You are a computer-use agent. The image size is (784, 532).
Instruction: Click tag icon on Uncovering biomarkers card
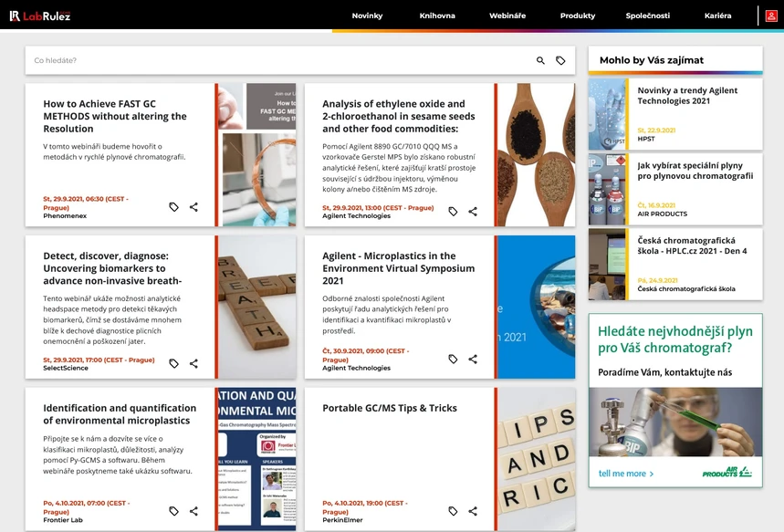point(173,363)
